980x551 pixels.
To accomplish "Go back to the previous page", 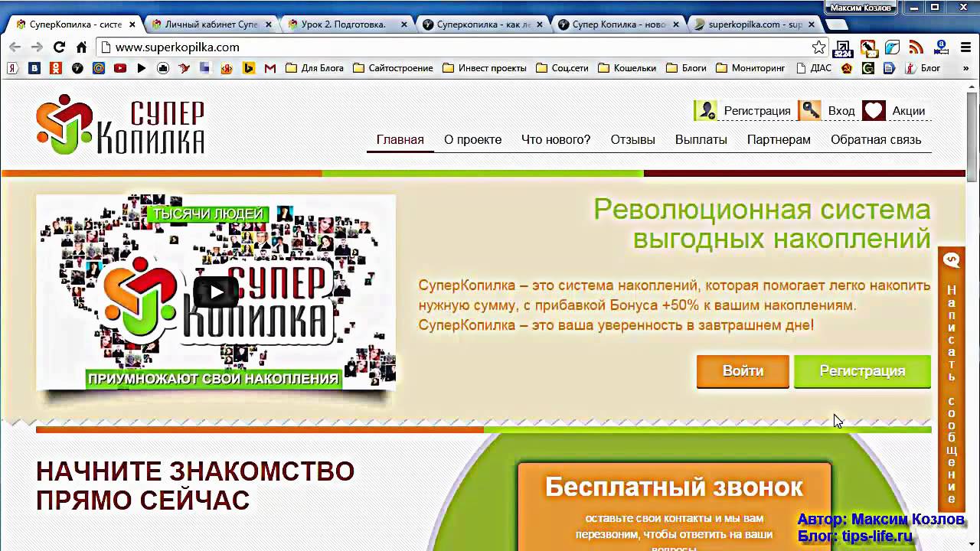I will (x=15, y=47).
